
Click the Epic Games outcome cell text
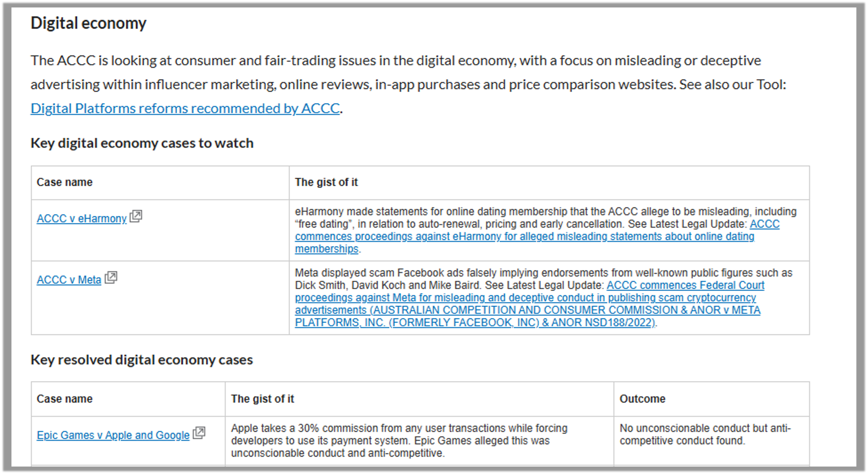(704, 434)
